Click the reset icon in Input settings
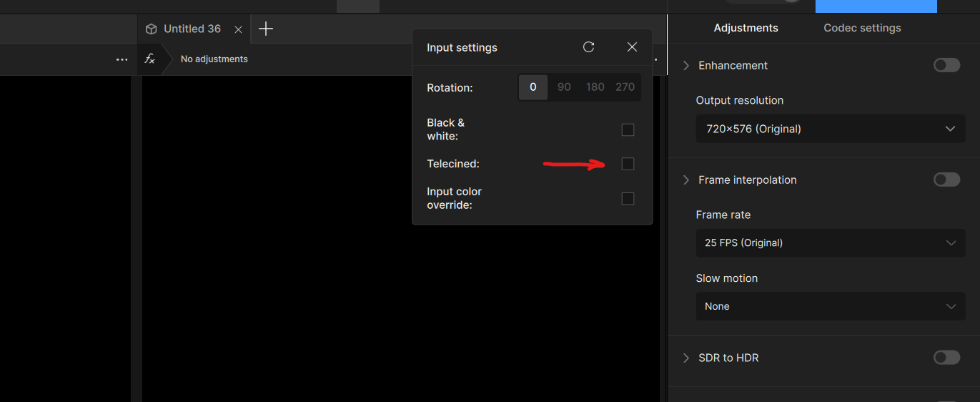The image size is (980, 402). click(x=588, y=47)
